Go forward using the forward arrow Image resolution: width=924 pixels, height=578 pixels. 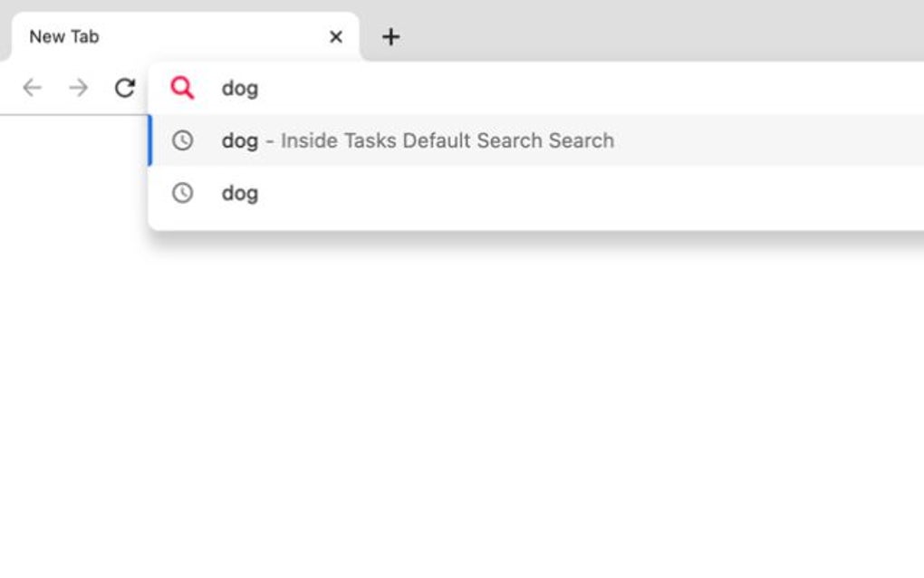[79, 88]
